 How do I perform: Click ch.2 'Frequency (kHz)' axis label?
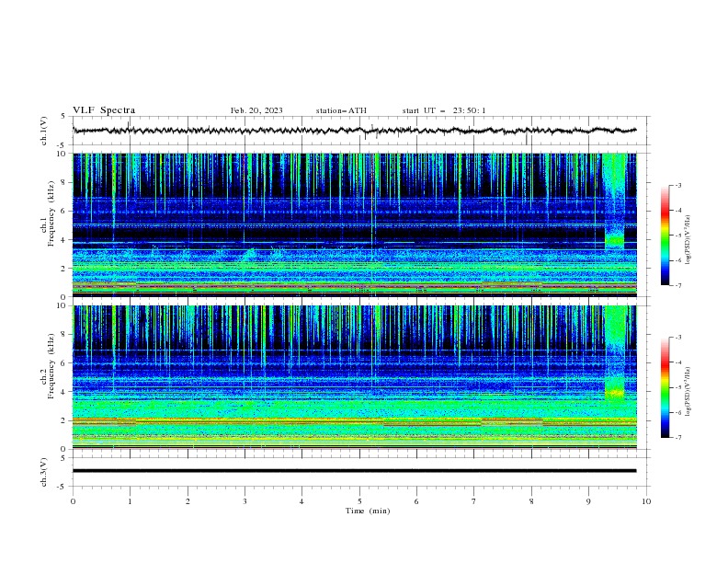click(51, 366)
